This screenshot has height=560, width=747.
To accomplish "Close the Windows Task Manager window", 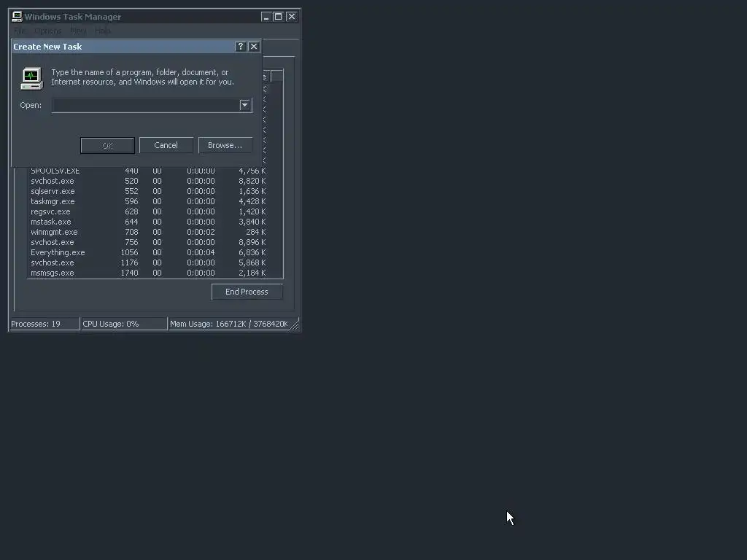I will click(292, 17).
